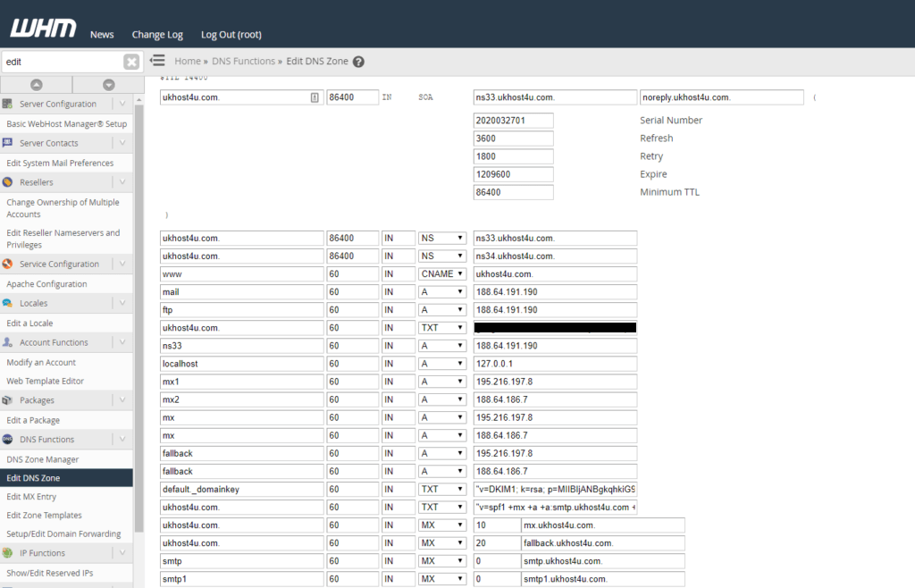Click mx1 address field 195.216.197.8
This screenshot has width=915, height=588.
(555, 382)
